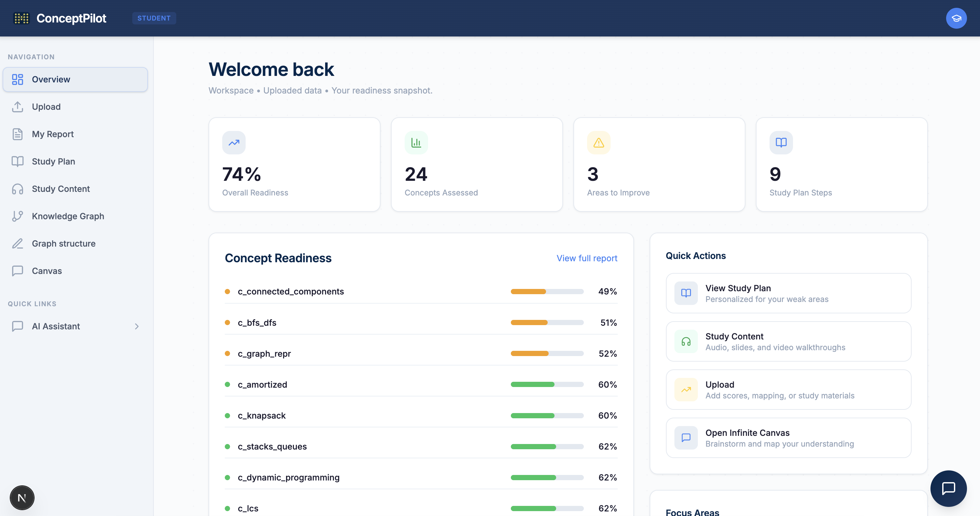Image resolution: width=980 pixels, height=516 pixels.
Task: Click the trending arrow icon on readiness card
Action: pyautogui.click(x=234, y=143)
